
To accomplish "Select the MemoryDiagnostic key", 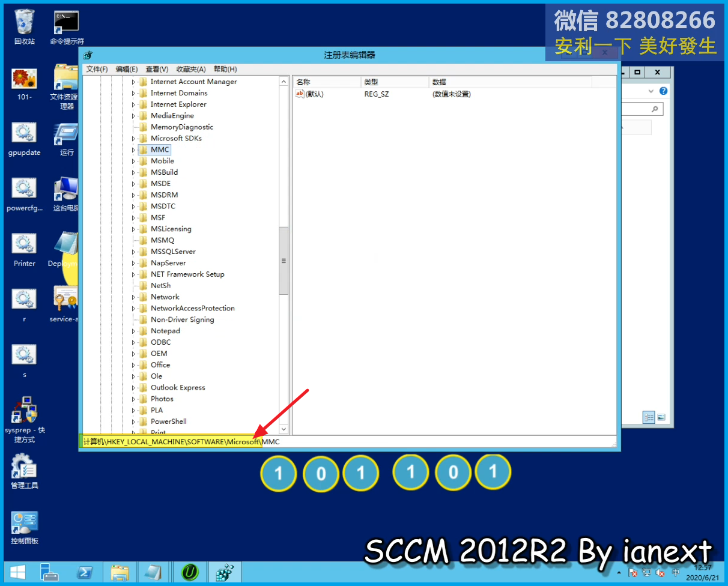I will point(181,127).
